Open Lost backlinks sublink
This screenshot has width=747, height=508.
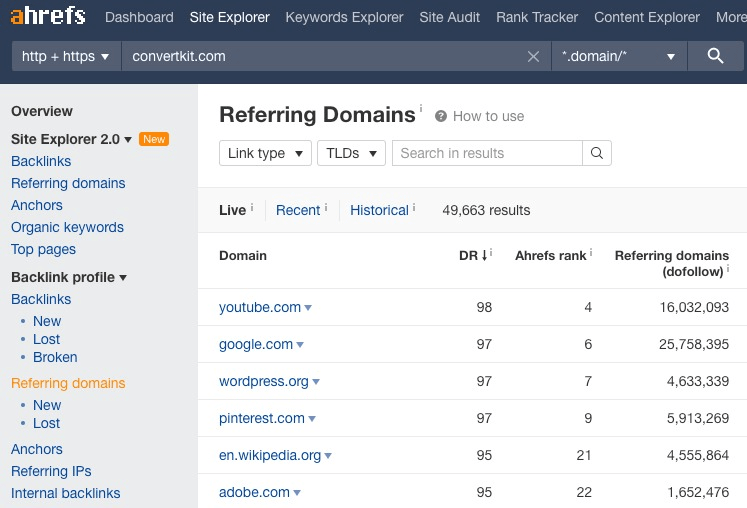coord(46,339)
